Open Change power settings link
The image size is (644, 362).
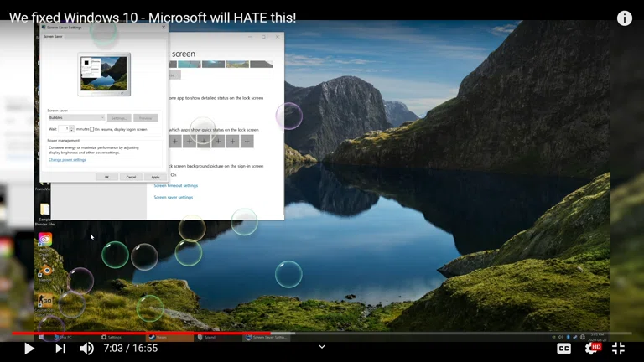[x=67, y=159]
